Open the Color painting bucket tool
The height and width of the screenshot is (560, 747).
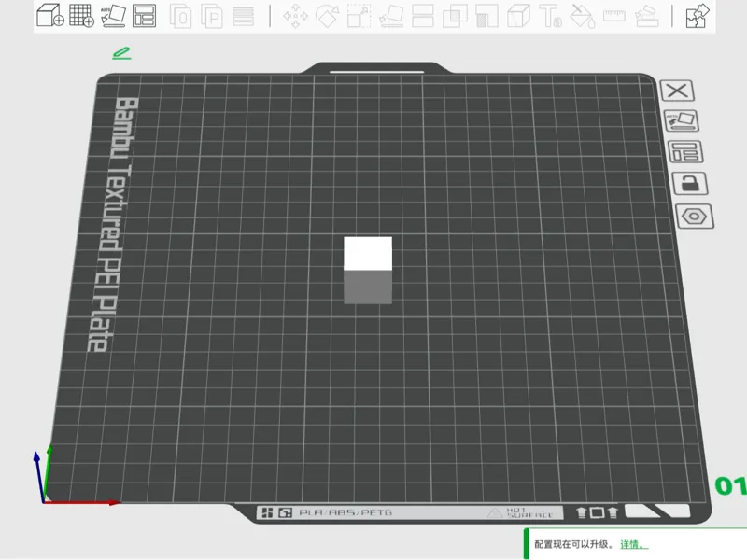(x=583, y=16)
